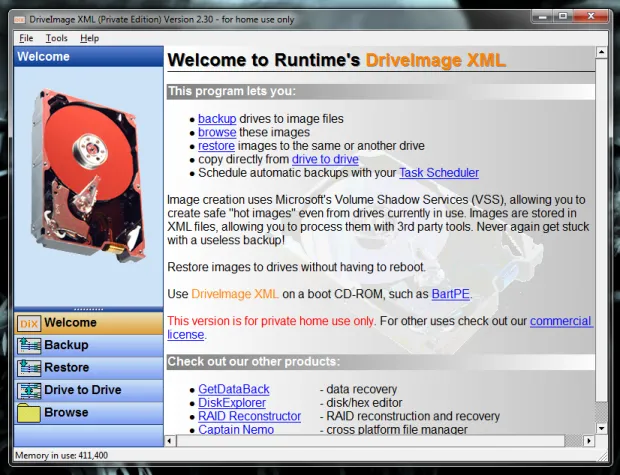Viewport: 620px width, 475px height.
Task: Open the Help menu
Action: tap(90, 38)
